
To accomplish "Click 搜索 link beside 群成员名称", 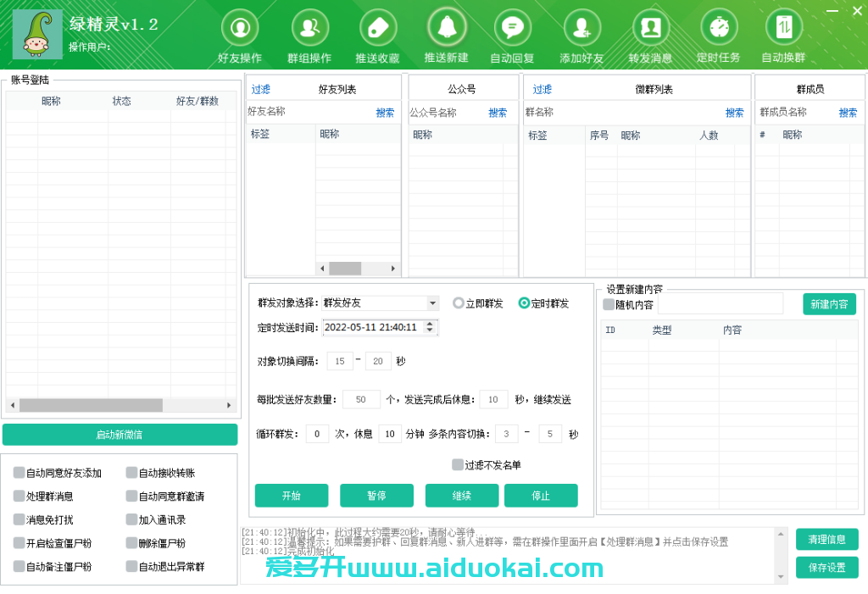I will [x=848, y=113].
